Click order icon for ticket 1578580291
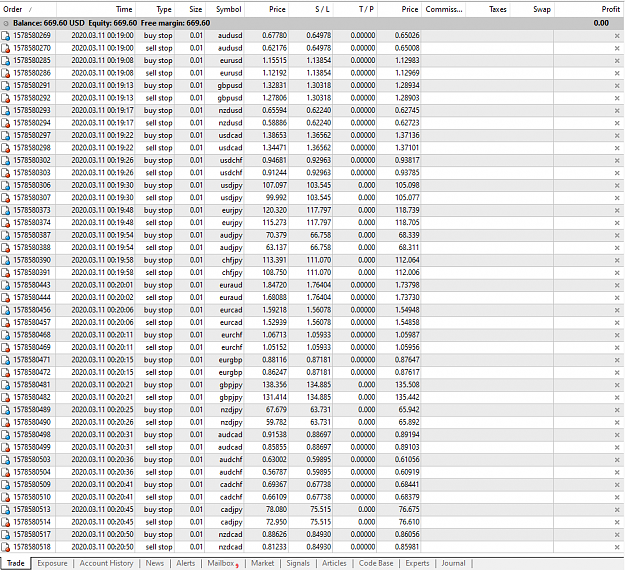Viewport: 625px width, 570px height. [x=6, y=86]
